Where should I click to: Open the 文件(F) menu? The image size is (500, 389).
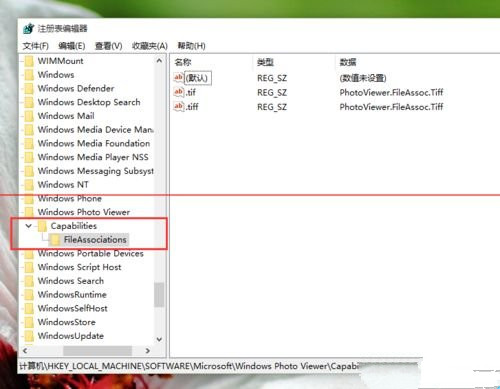(x=35, y=46)
